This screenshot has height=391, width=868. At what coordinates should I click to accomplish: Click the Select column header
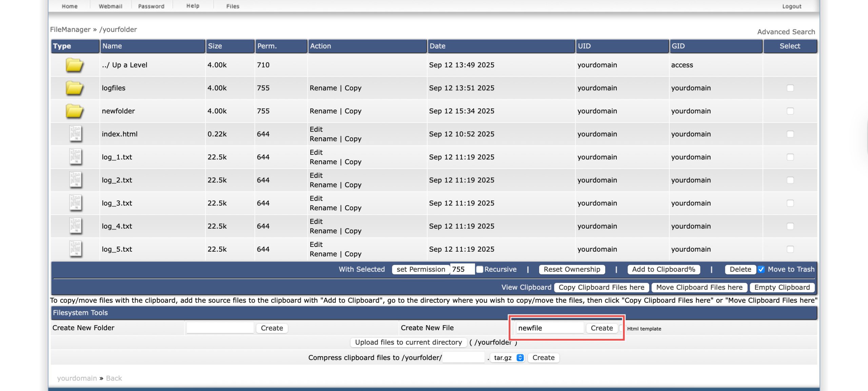[790, 46]
